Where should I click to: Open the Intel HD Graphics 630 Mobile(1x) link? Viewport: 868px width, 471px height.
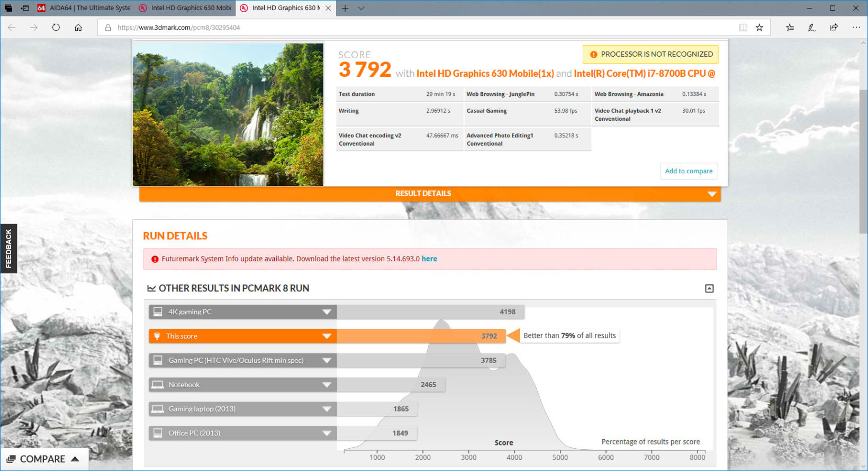(485, 74)
